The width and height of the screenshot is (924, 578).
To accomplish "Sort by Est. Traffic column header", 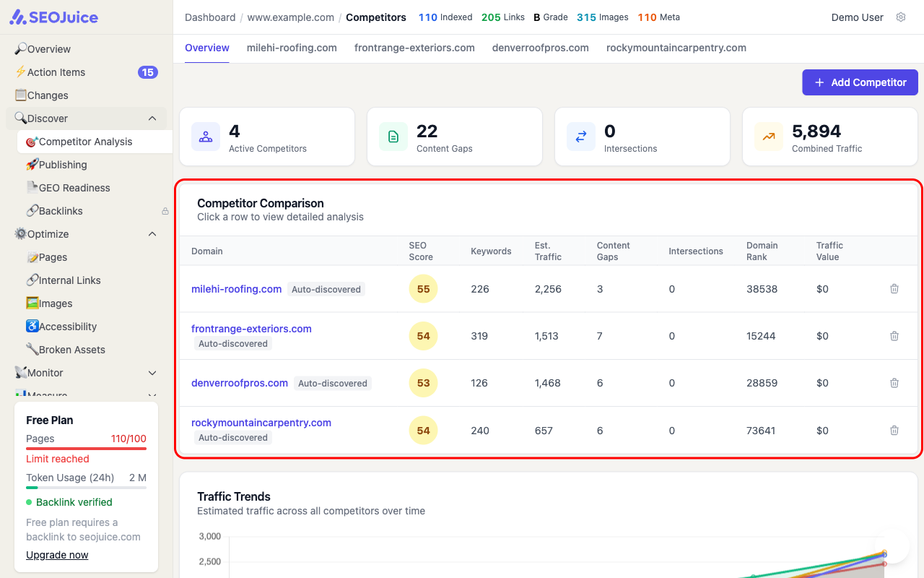I will (548, 251).
